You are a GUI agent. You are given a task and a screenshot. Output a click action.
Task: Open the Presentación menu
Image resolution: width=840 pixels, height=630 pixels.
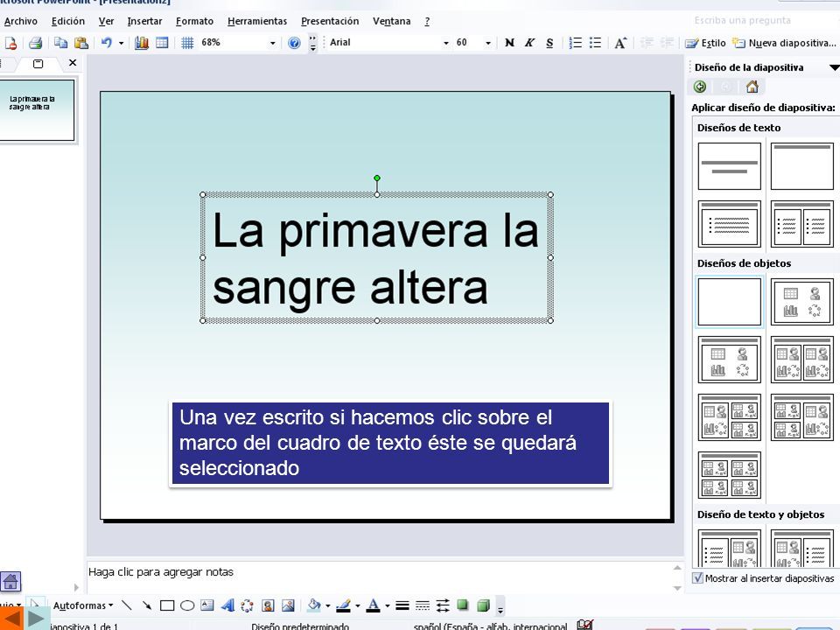(x=330, y=21)
